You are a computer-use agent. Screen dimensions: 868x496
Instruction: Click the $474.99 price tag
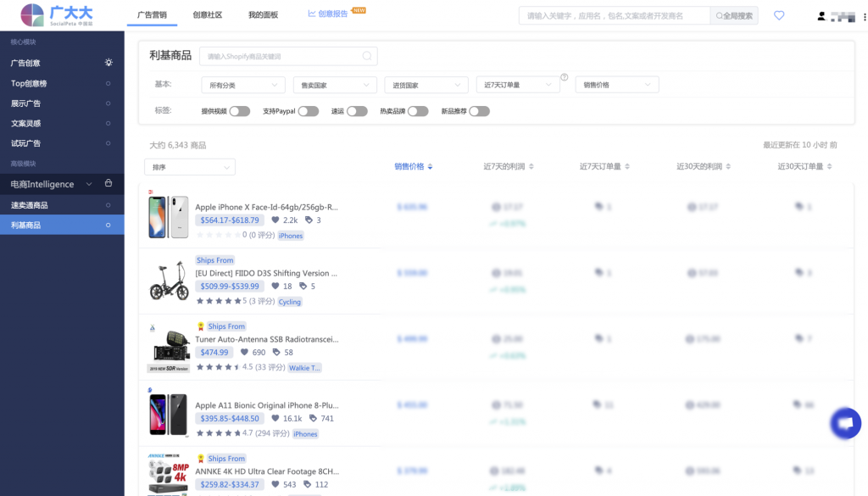pyautogui.click(x=214, y=352)
